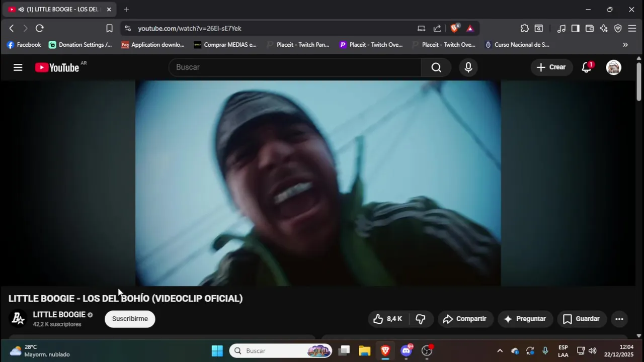Open a new browser tab
This screenshot has width=644, height=362.
tap(126, 10)
